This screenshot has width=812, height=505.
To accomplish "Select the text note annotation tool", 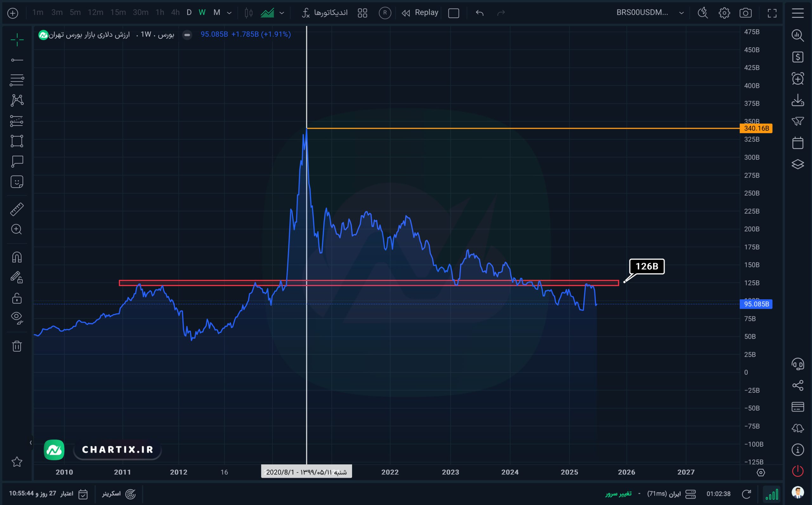I will 17,162.
